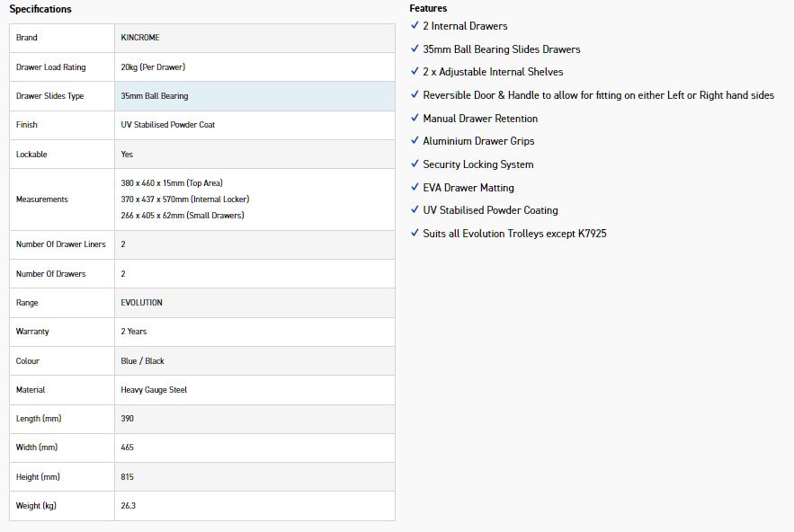The image size is (794, 532).
Task: Click the Height (mm) label
Action: coord(38,477)
